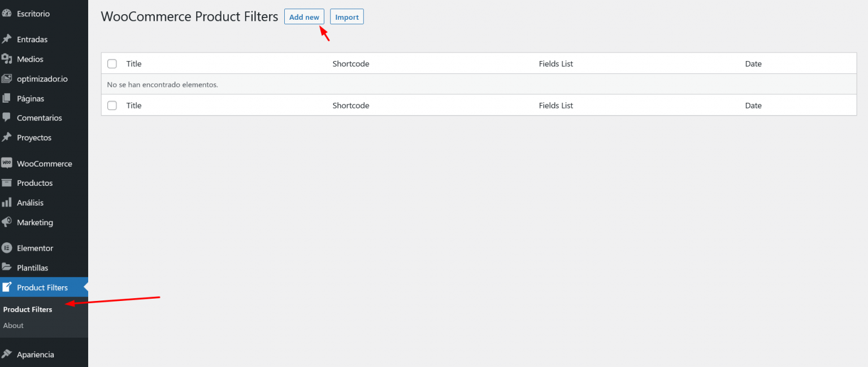Click the Plantillas folder icon
The height and width of the screenshot is (367, 868).
[7, 268]
